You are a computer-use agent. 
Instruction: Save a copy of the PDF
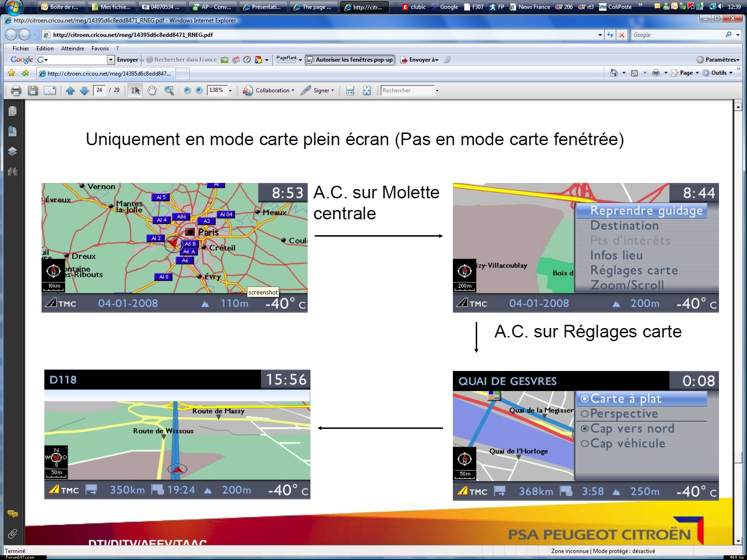pyautogui.click(x=33, y=91)
